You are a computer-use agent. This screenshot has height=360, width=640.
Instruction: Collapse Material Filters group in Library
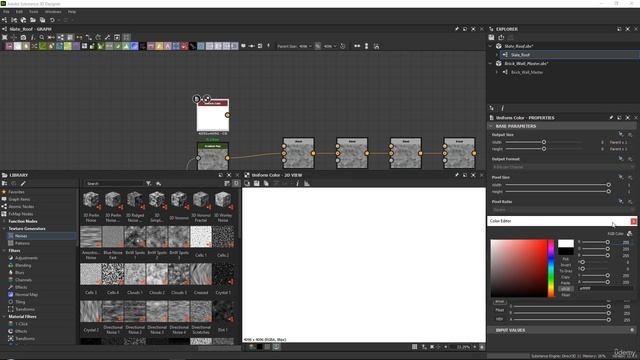coord(4,316)
